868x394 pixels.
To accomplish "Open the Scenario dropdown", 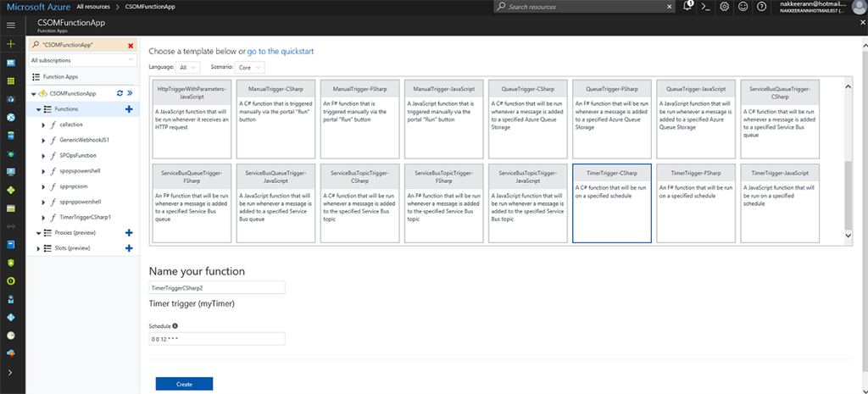I will tap(252, 67).
